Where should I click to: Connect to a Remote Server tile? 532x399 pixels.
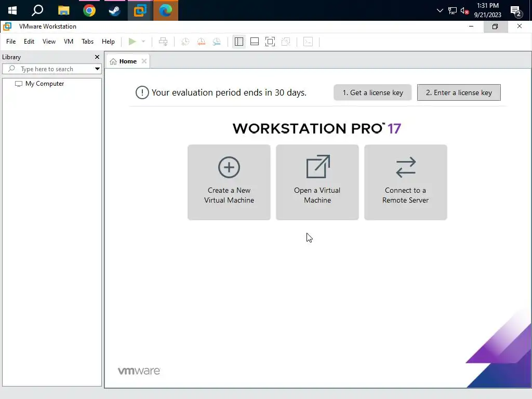[x=405, y=182]
